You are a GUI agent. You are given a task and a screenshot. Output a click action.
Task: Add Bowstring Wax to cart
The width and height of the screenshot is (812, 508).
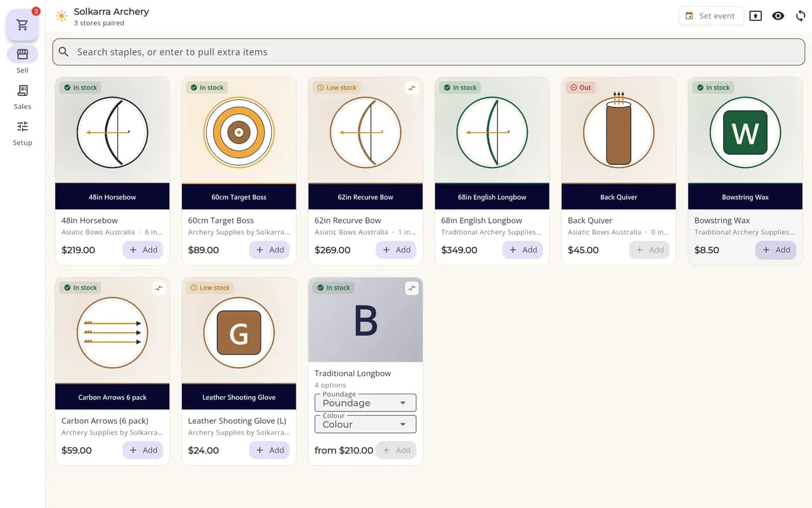coord(776,250)
